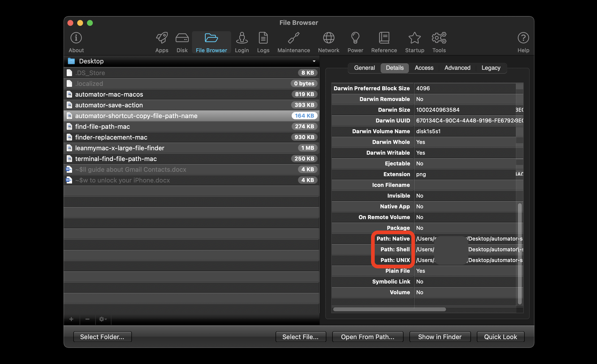Viewport: 597px width, 364px height.
Task: Open the gear action menu below file list
Action: 103,319
